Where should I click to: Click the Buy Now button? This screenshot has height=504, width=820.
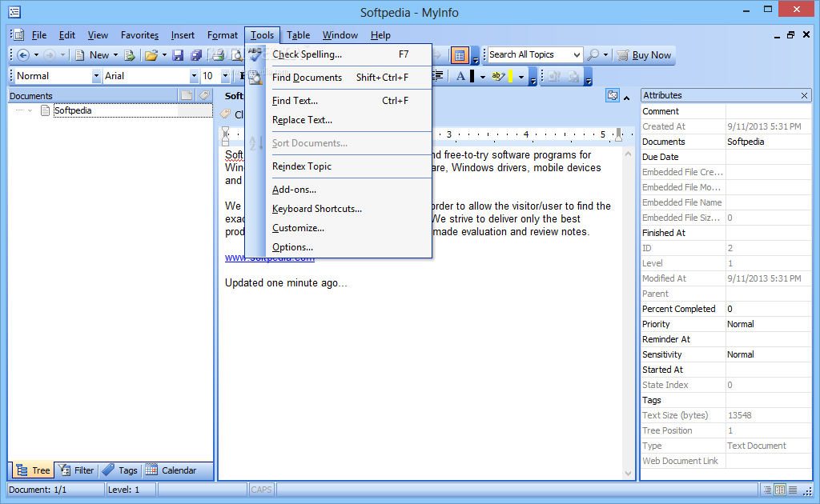point(645,55)
